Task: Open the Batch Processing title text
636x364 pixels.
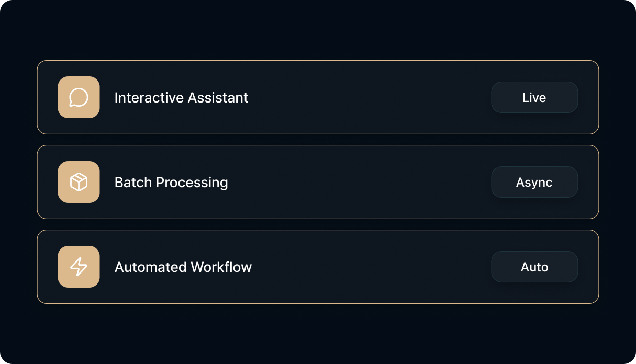Action: [171, 183]
